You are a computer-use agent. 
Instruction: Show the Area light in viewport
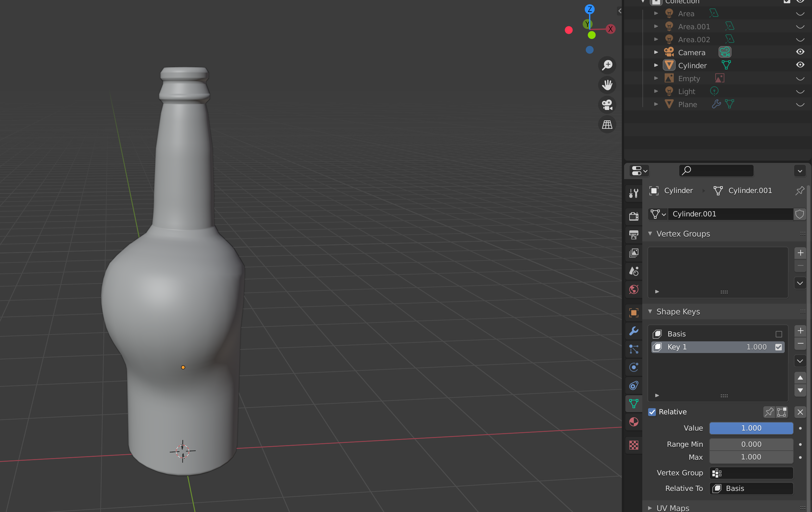[x=800, y=14]
